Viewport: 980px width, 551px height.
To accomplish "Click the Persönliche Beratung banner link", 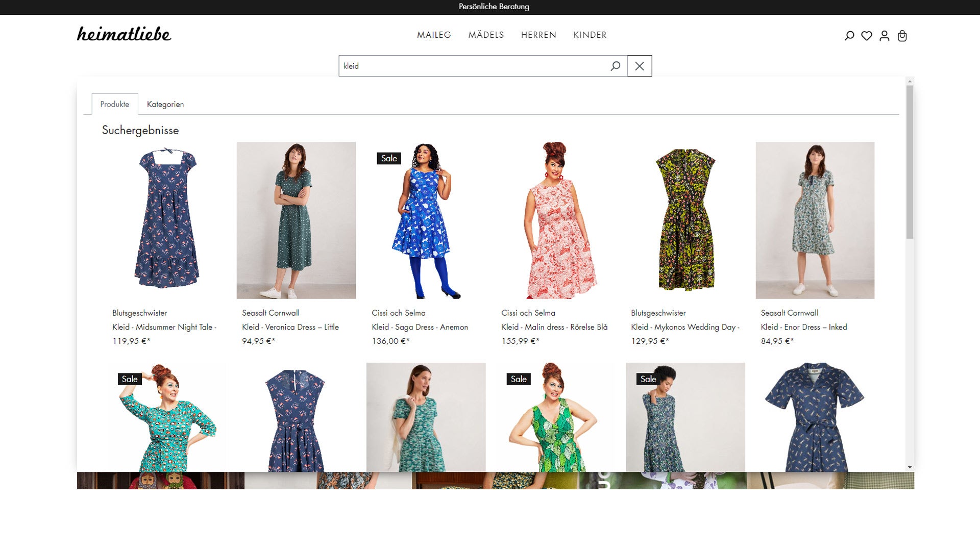I will [x=494, y=7].
